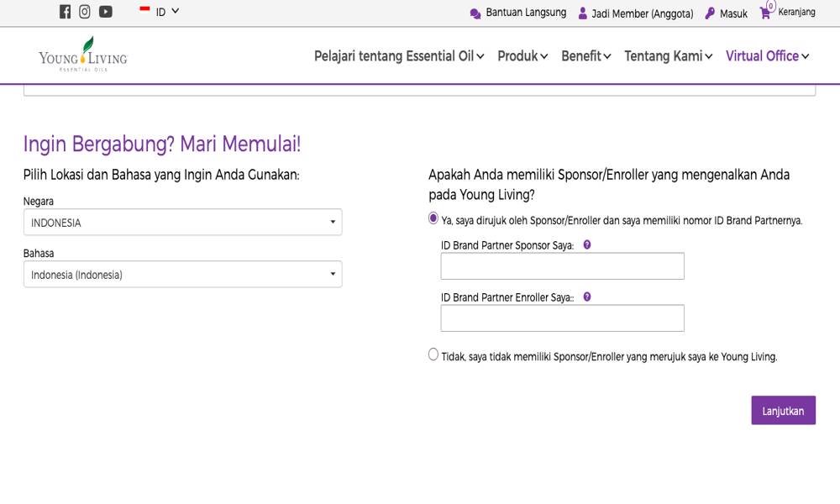Focus the ID Brand Partner Enroller field
This screenshot has height=504, width=840.
point(563,318)
